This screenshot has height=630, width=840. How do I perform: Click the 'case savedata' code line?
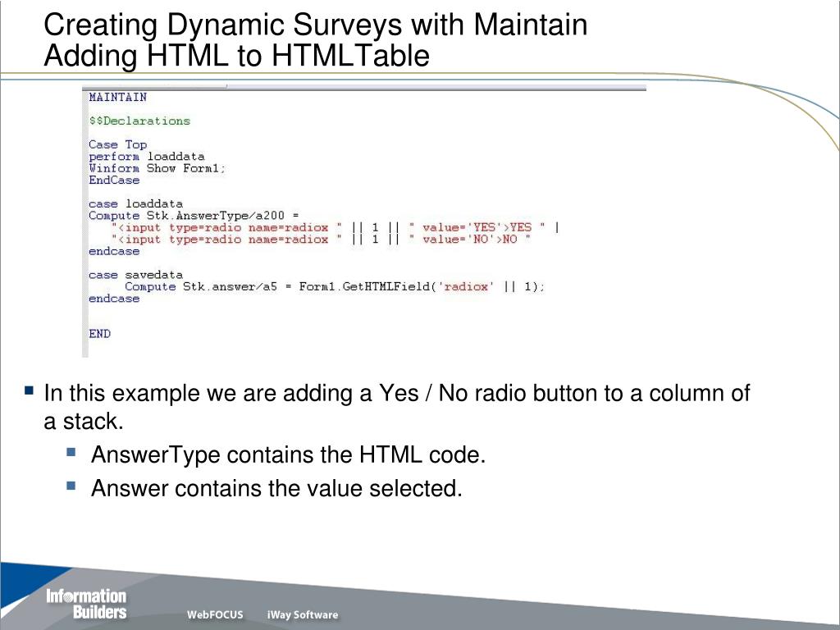pos(136,275)
